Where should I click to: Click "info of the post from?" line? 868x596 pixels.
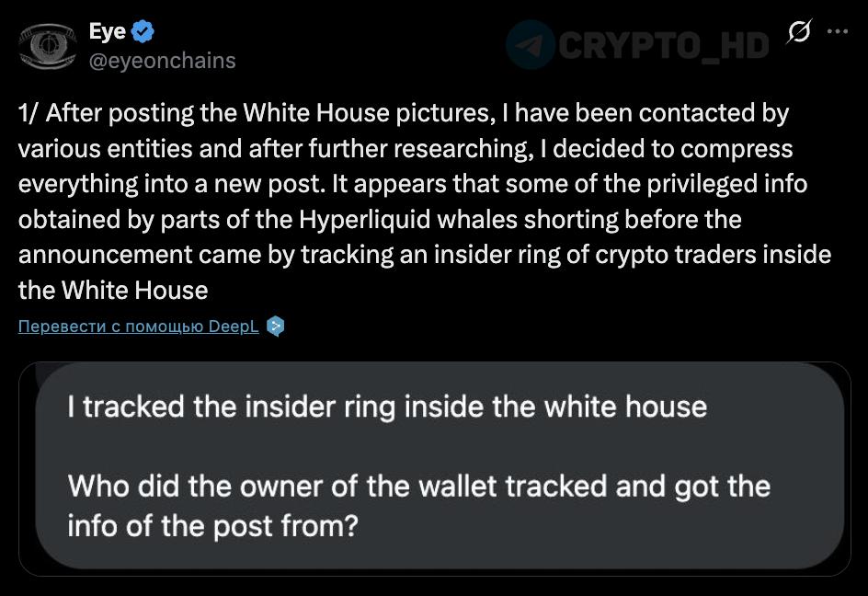coord(211,525)
